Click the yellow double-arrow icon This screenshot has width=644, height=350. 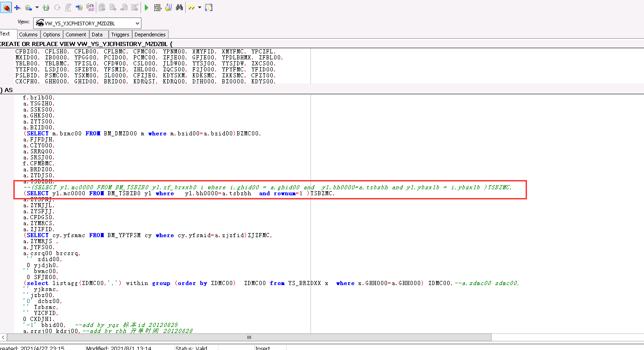tap(191, 7)
